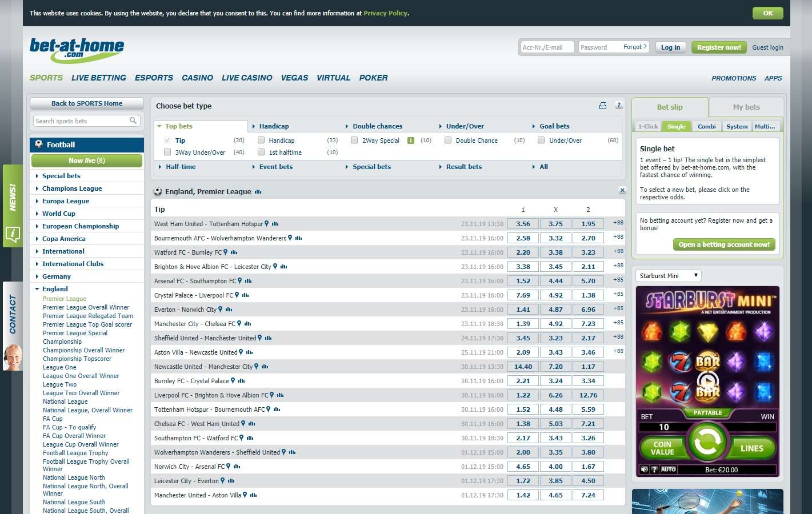The height and width of the screenshot is (514, 812).
Task: Click football icon in Football header
Action: (39, 144)
